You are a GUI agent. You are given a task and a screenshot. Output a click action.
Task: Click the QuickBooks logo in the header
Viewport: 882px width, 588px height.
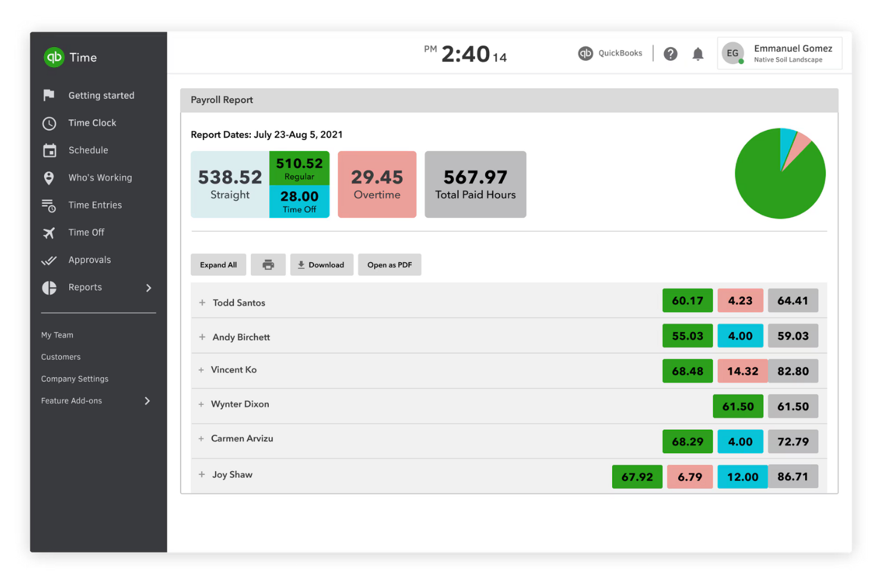tap(586, 53)
